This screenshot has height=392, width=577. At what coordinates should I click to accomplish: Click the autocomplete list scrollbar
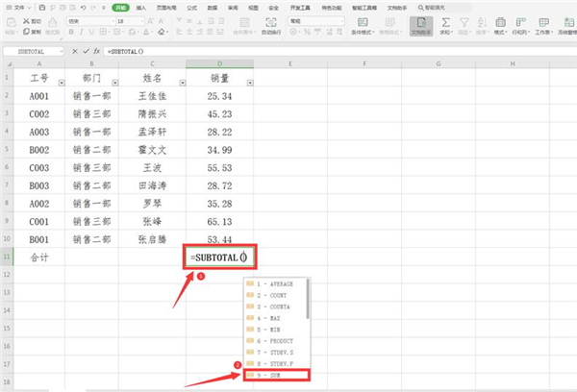click(x=308, y=299)
